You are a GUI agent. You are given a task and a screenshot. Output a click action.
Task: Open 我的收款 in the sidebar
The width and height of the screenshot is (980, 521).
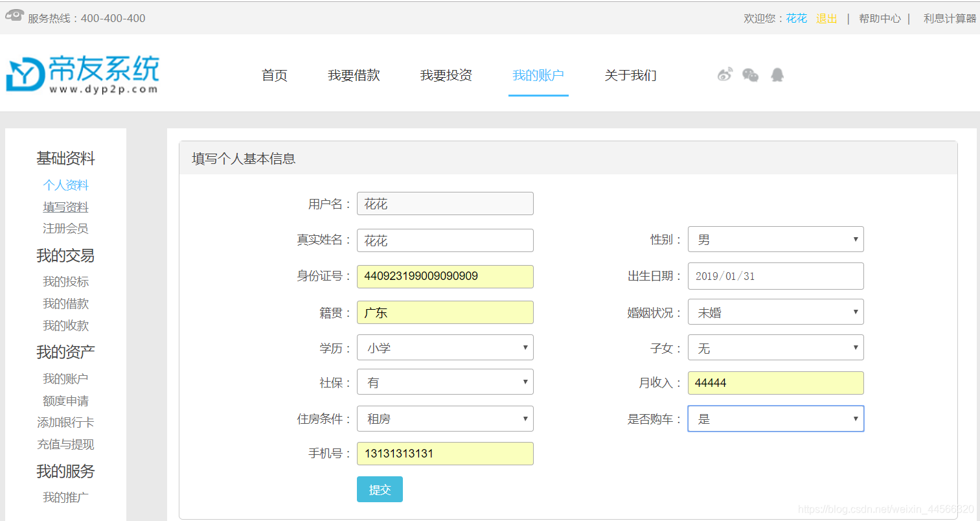click(x=65, y=325)
